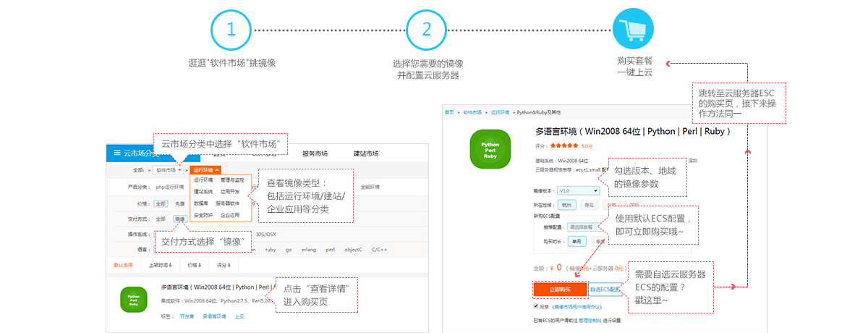The height and width of the screenshot is (333, 868).
Task: Sort the list with the 价格 sort tab
Action: pyautogui.click(x=194, y=266)
